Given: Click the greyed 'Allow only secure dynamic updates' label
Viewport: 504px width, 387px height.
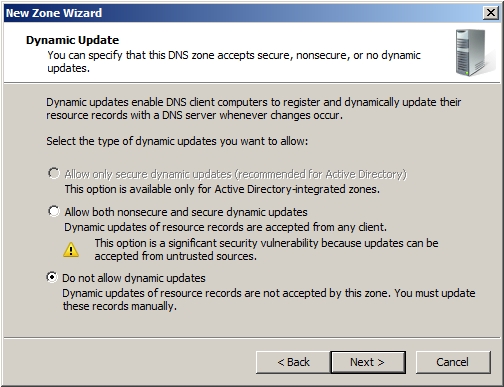Looking at the screenshot, I should (x=236, y=174).
